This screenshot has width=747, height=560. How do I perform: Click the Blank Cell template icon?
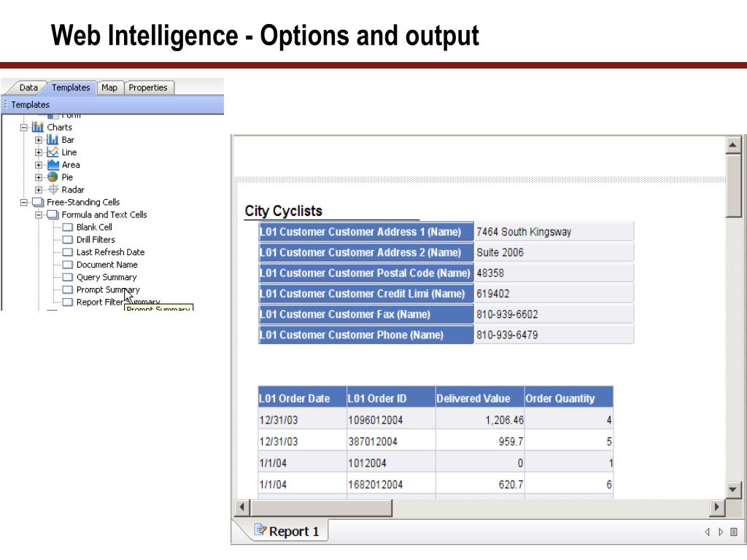(68, 227)
